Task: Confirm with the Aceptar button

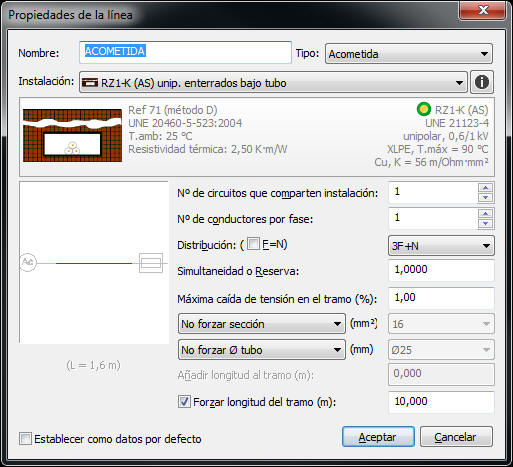Action: pyautogui.click(x=378, y=437)
